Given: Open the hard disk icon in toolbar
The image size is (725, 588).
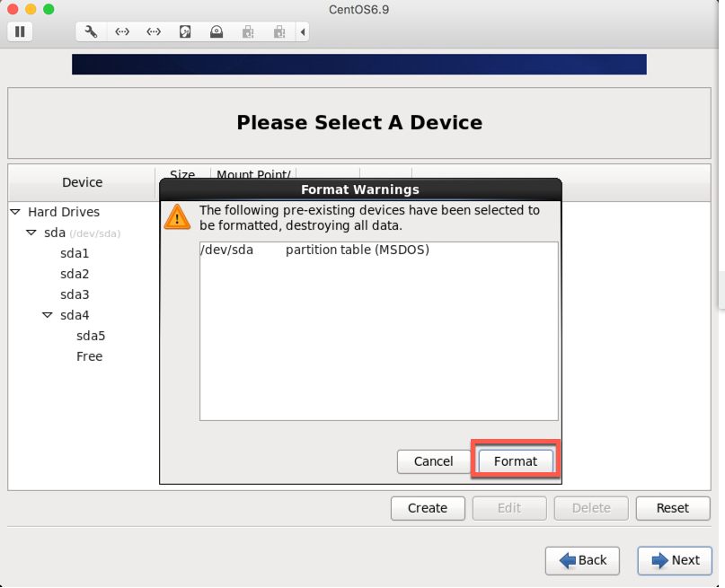Looking at the screenshot, I should pyautogui.click(x=185, y=31).
